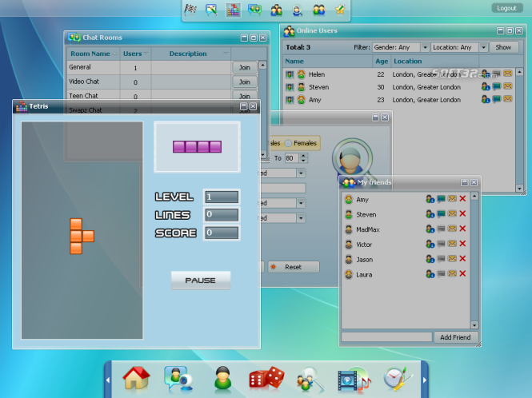Select Helen row in Online Users list
The width and height of the screenshot is (532, 398).
tap(398, 74)
